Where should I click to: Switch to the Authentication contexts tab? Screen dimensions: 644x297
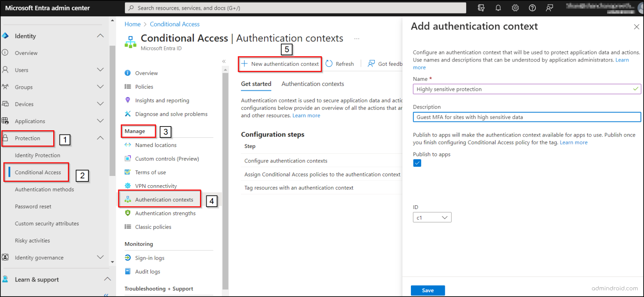point(313,84)
